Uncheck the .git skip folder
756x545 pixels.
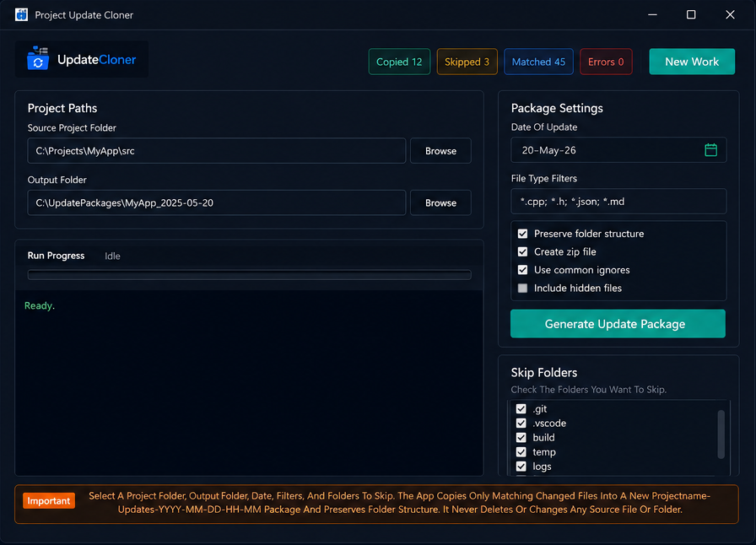coord(521,409)
